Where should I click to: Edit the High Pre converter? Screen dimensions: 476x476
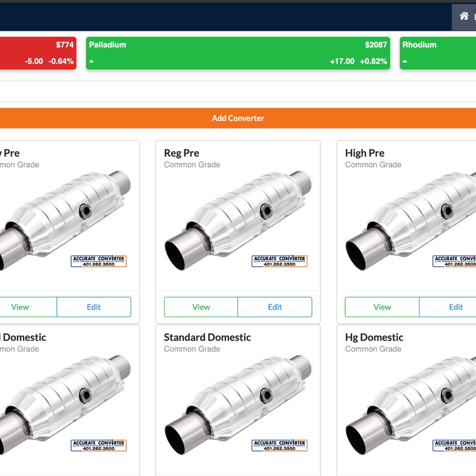point(456,307)
